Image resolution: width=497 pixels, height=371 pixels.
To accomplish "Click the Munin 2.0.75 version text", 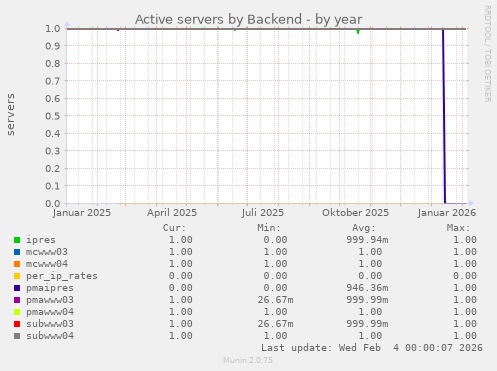I will 248,360.
